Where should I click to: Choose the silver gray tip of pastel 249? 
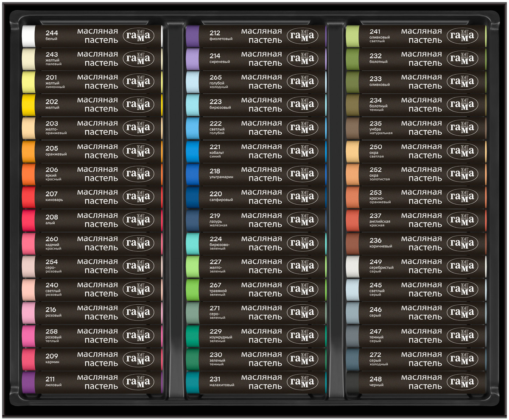coord(352,266)
